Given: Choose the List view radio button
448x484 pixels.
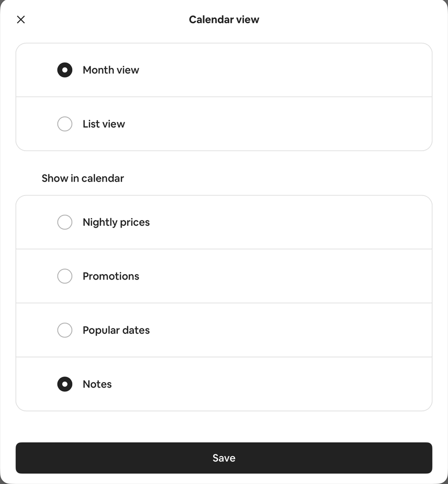Looking at the screenshot, I should pos(64,124).
